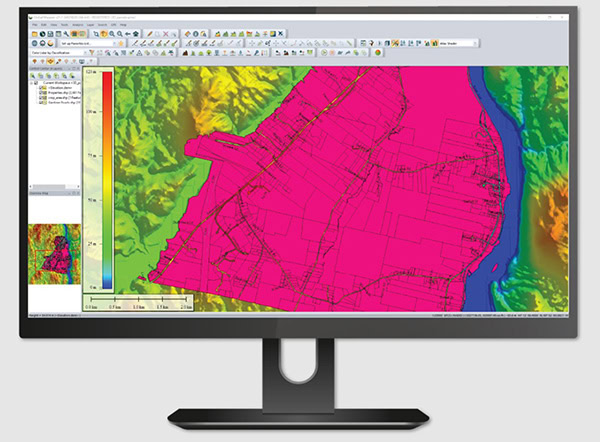This screenshot has height=442, width=600.
Task: Select the crop_area.shp layer name
Action: coord(64,98)
